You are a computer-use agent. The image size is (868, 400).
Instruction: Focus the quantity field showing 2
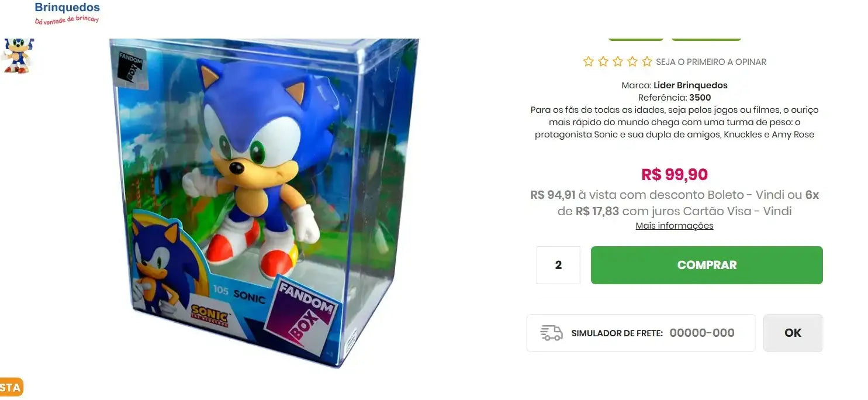[558, 265]
